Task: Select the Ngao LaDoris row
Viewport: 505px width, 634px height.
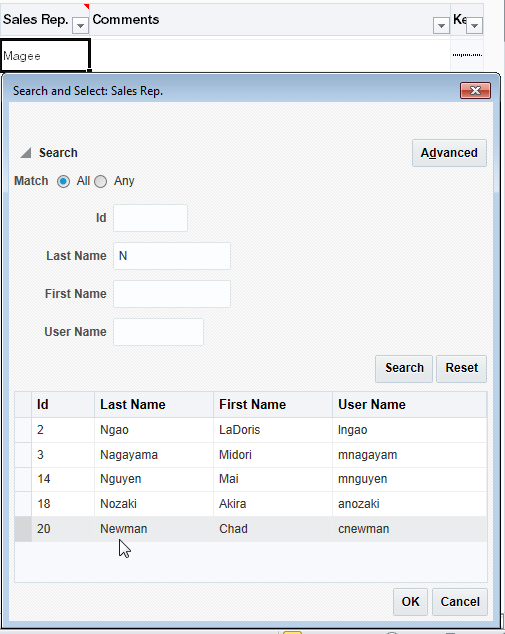Action: click(251, 430)
